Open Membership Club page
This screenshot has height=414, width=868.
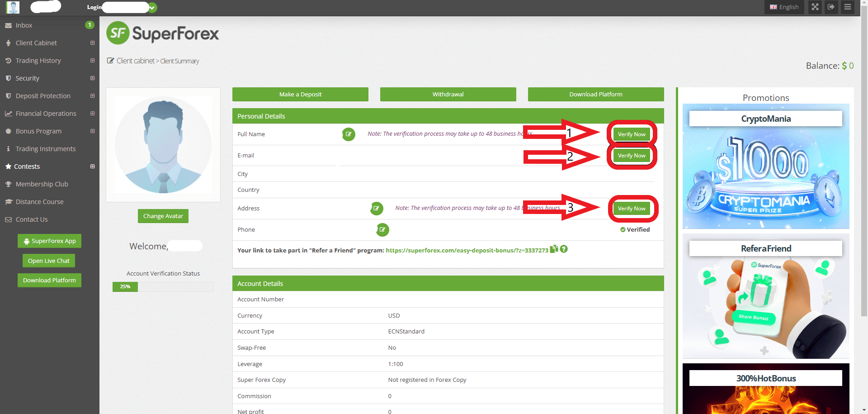click(x=42, y=184)
